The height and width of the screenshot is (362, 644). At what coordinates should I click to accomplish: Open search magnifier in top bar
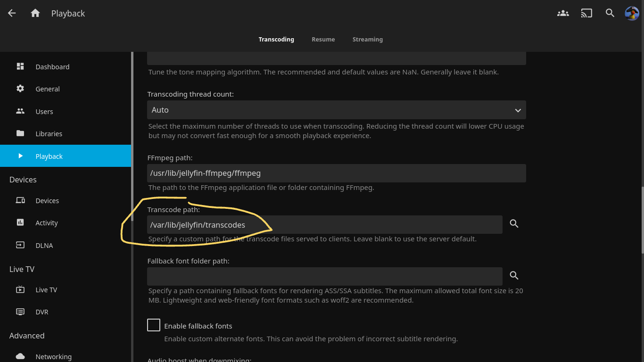click(x=610, y=13)
